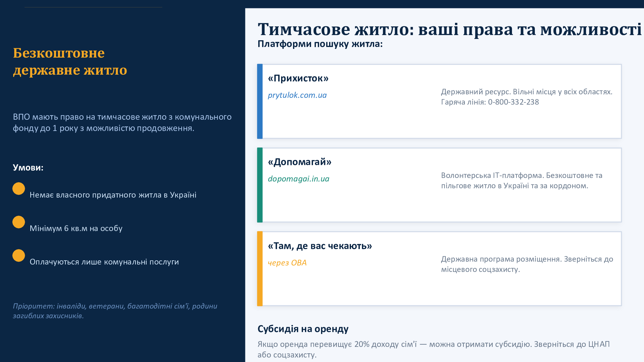Open the dopomagai.in.ua link
This screenshot has height=362, width=644.
(x=298, y=179)
